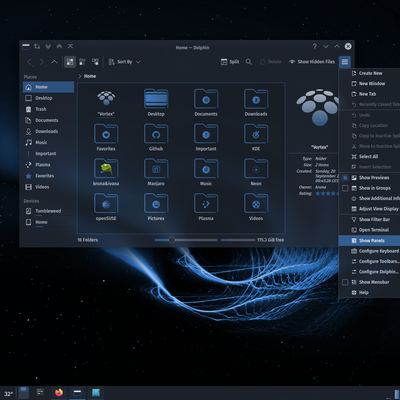Open the kruna&ivana folder
The width and height of the screenshot is (400, 400).
[106, 172]
